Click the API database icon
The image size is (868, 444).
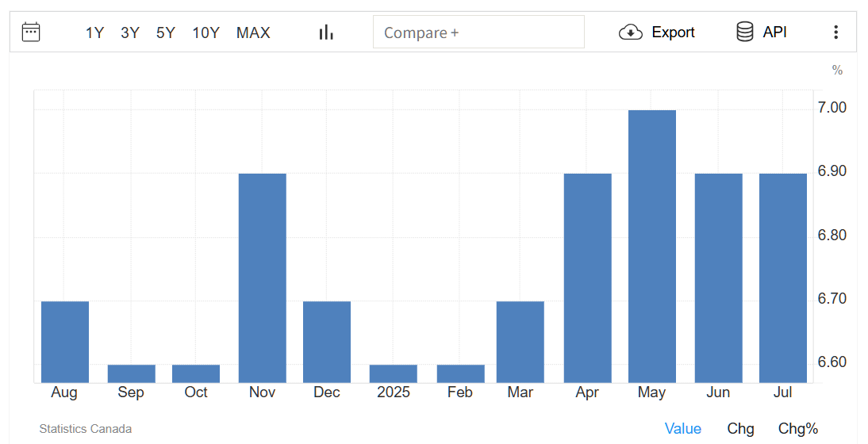(x=744, y=32)
